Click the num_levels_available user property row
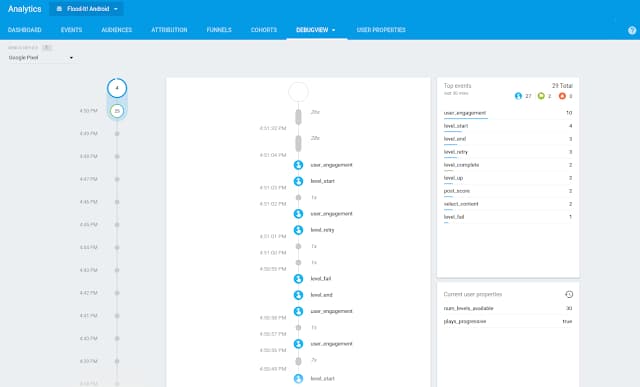The width and height of the screenshot is (640, 387). pyautogui.click(x=508, y=308)
